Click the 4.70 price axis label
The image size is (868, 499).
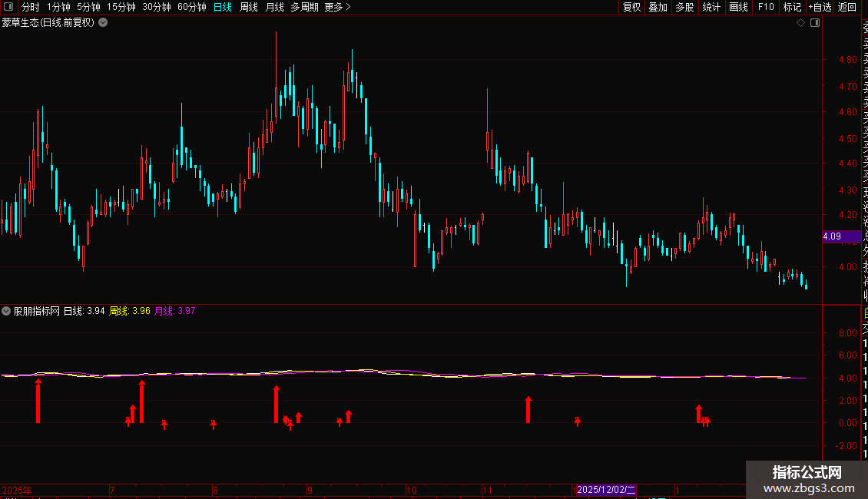coord(847,86)
